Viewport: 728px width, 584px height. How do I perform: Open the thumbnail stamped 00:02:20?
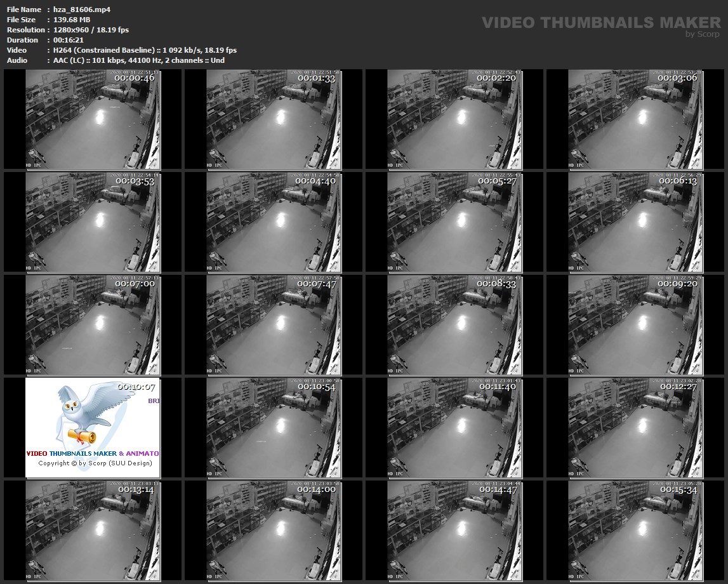pyautogui.click(x=454, y=119)
